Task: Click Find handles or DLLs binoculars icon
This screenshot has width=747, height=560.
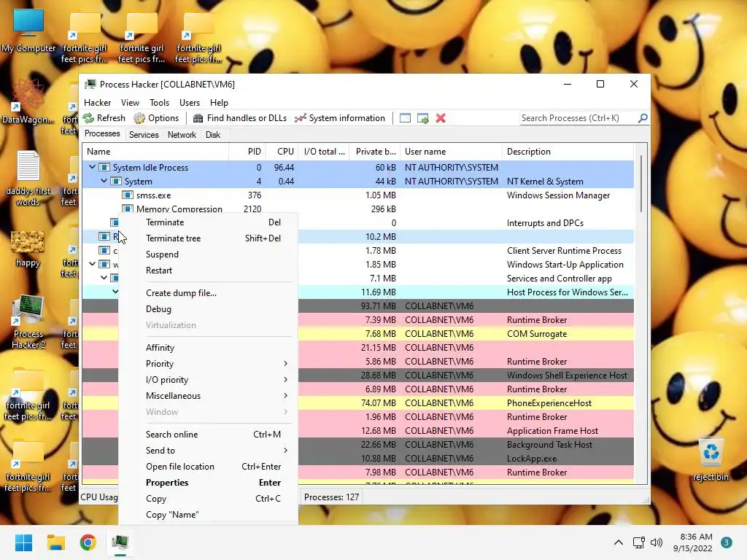Action: (198, 118)
